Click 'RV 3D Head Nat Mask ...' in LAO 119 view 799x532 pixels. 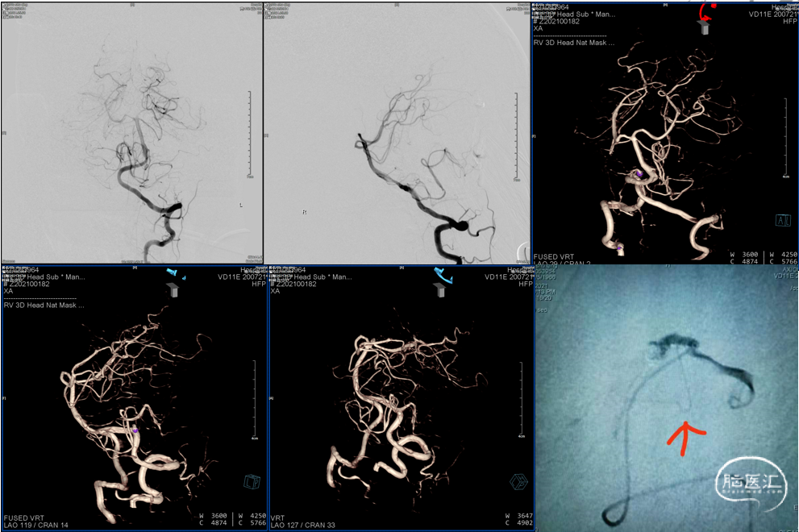44,305
